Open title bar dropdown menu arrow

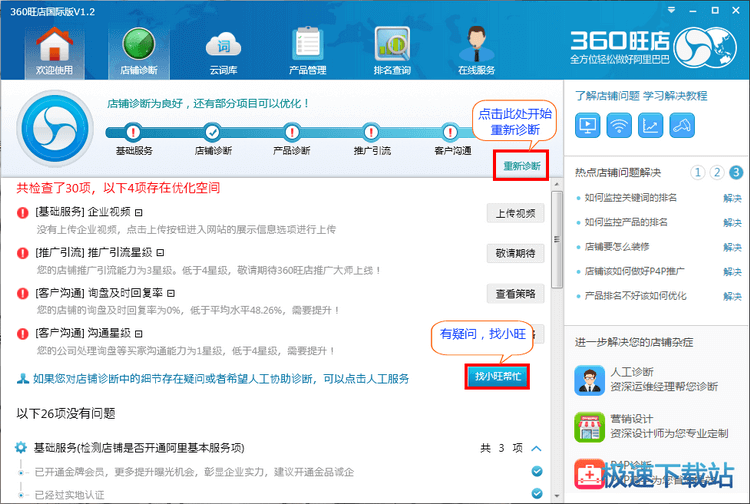click(672, 10)
